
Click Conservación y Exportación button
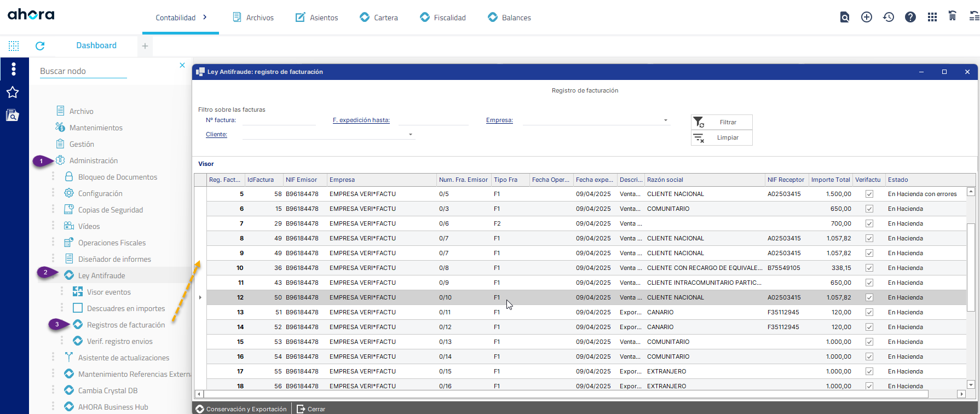pyautogui.click(x=241, y=409)
